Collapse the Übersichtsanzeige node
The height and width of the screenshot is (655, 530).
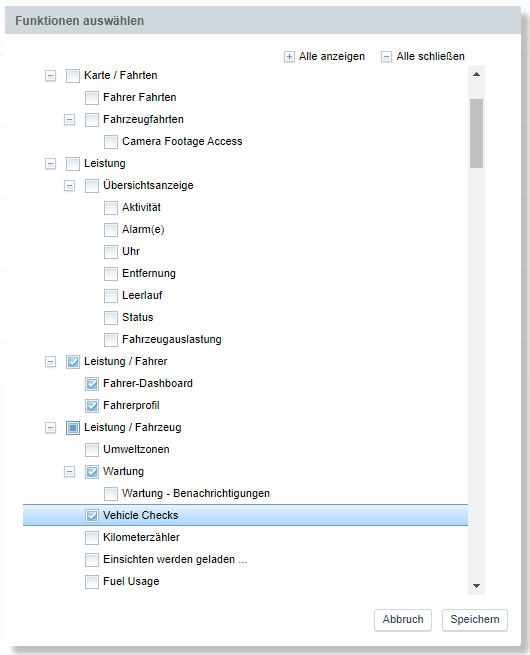pos(69,186)
